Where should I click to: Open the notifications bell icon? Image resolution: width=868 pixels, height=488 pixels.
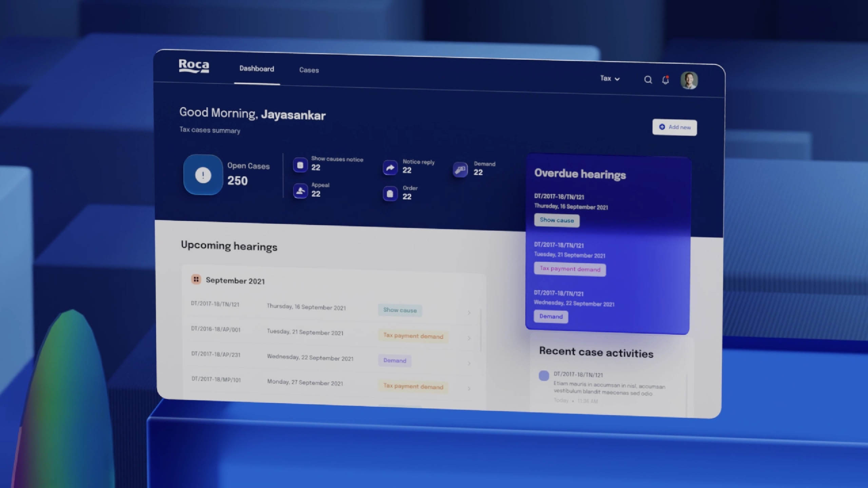[x=666, y=80]
